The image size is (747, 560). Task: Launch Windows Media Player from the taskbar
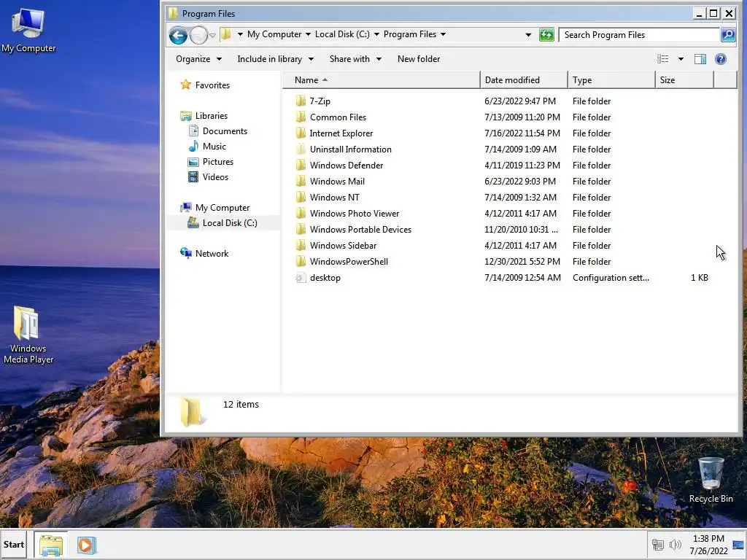pyautogui.click(x=87, y=545)
